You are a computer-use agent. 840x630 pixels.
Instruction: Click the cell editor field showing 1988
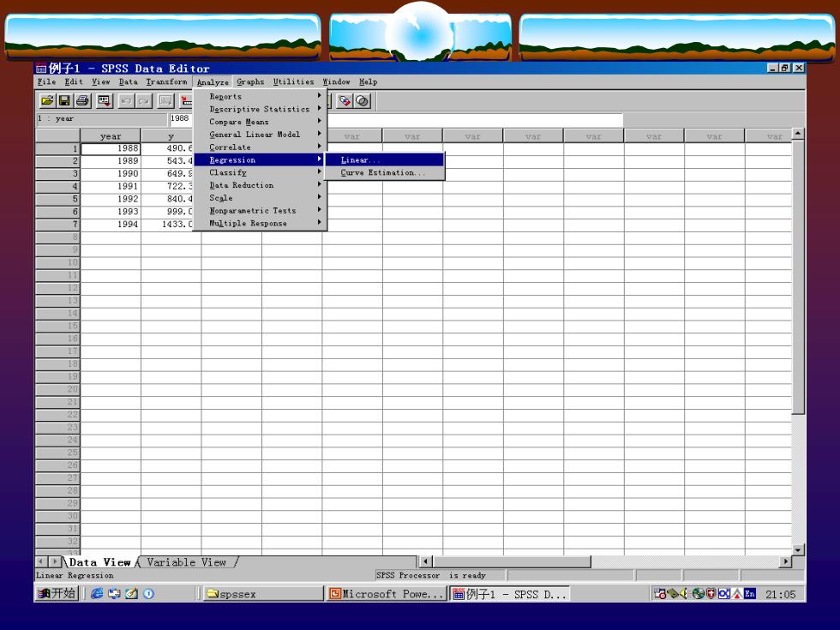click(x=181, y=119)
